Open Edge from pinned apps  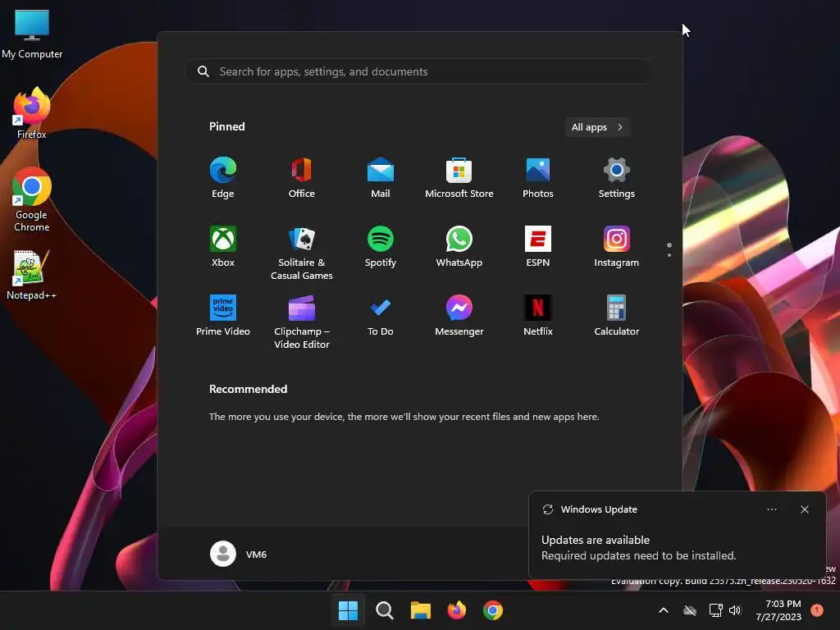click(x=223, y=178)
